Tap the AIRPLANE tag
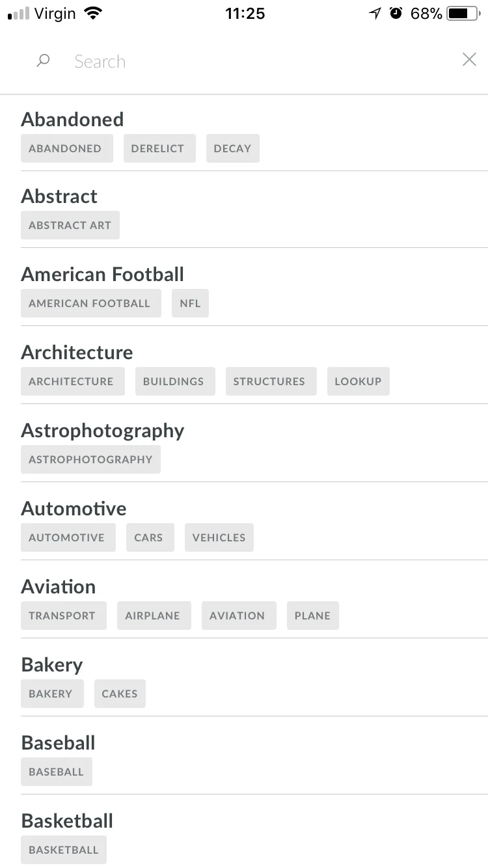This screenshot has height=868, width=488. [153, 616]
